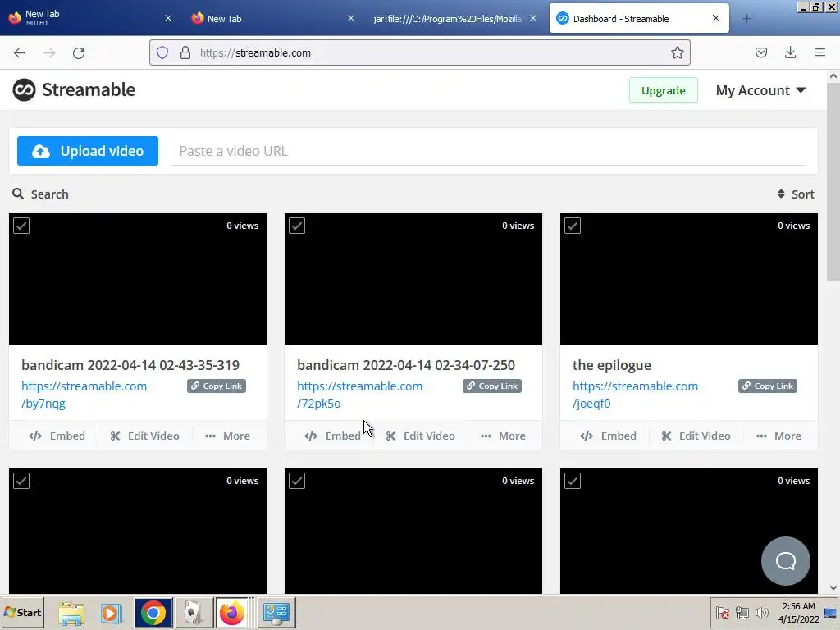Open the bandicam 02-43-35-319 thumbnail

click(x=138, y=279)
